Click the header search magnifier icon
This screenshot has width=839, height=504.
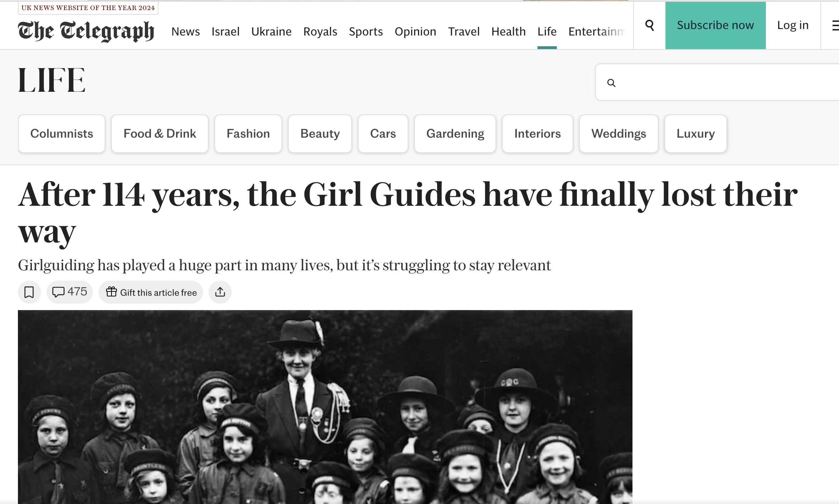coord(649,25)
